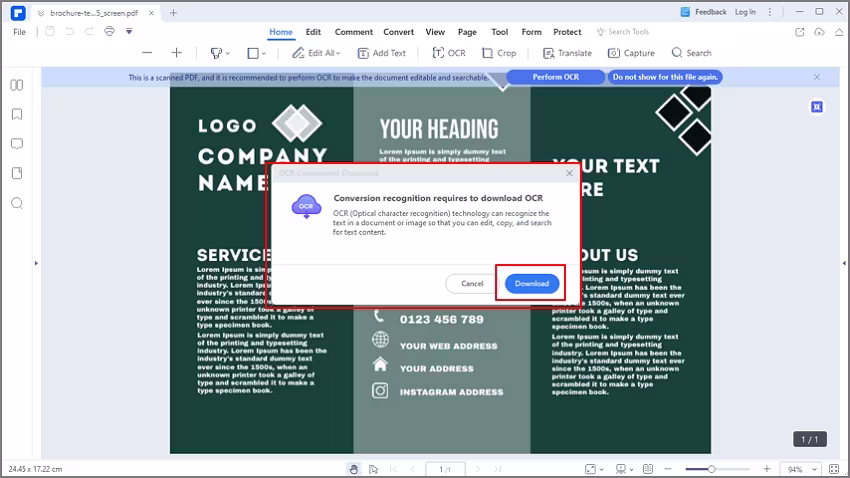Image resolution: width=850 pixels, height=478 pixels.
Task: Select the highlighter tool icon
Action: (x=216, y=53)
